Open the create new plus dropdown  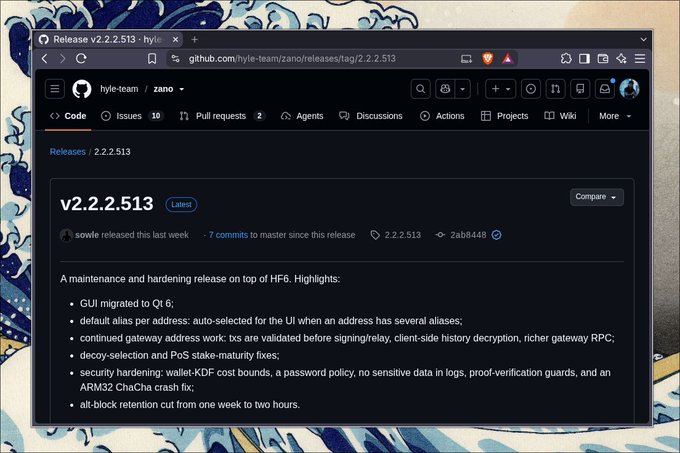pyautogui.click(x=500, y=89)
